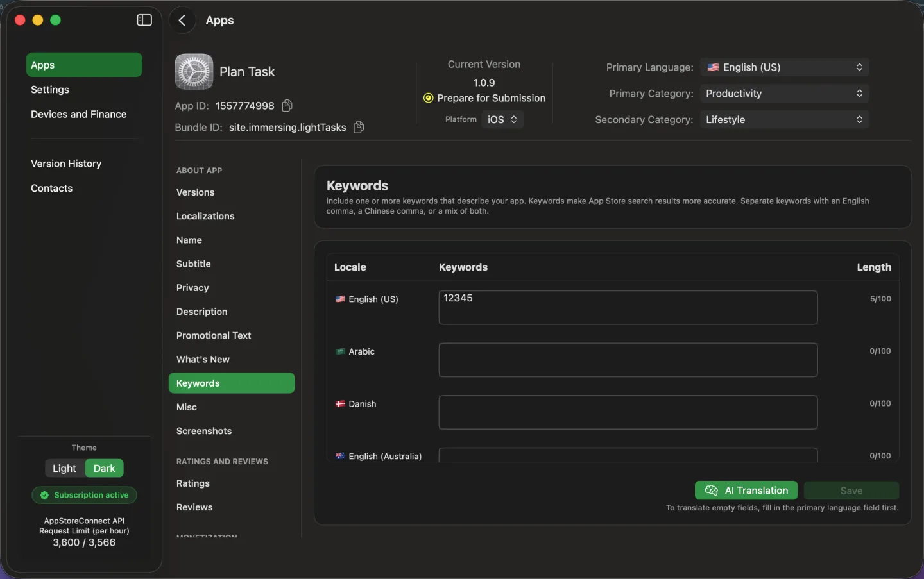Click the English (US) keywords field

coord(628,308)
